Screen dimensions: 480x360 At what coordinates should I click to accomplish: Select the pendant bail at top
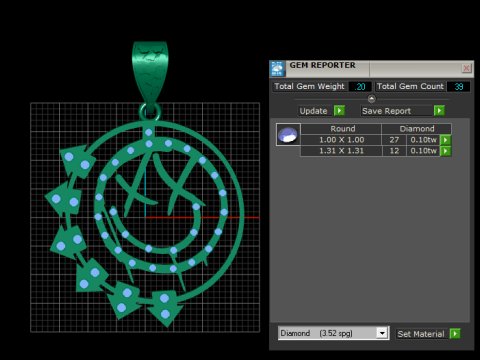tap(150, 72)
